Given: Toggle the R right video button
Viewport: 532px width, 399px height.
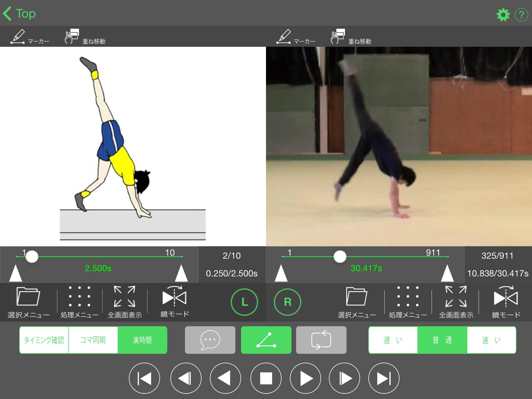Looking at the screenshot, I should click(288, 302).
